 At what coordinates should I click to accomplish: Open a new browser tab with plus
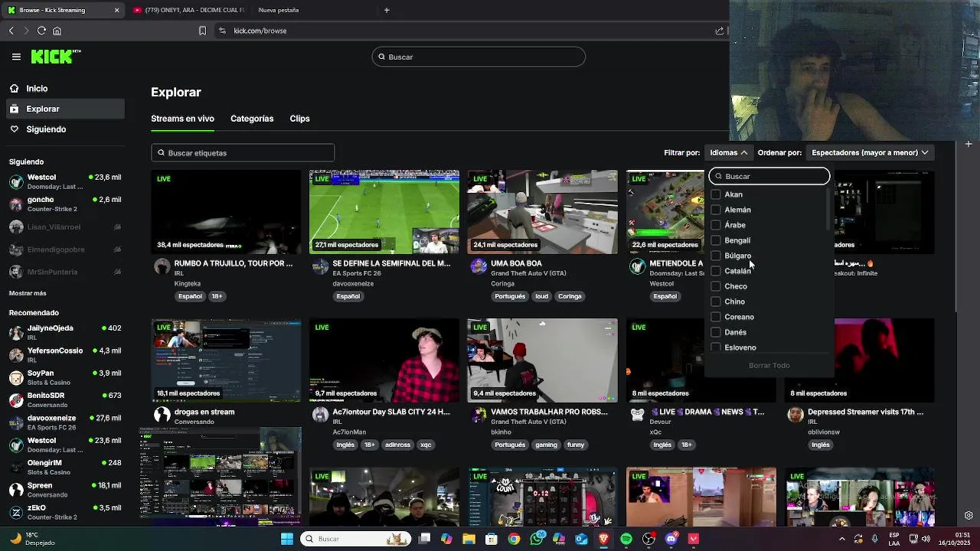pos(387,10)
